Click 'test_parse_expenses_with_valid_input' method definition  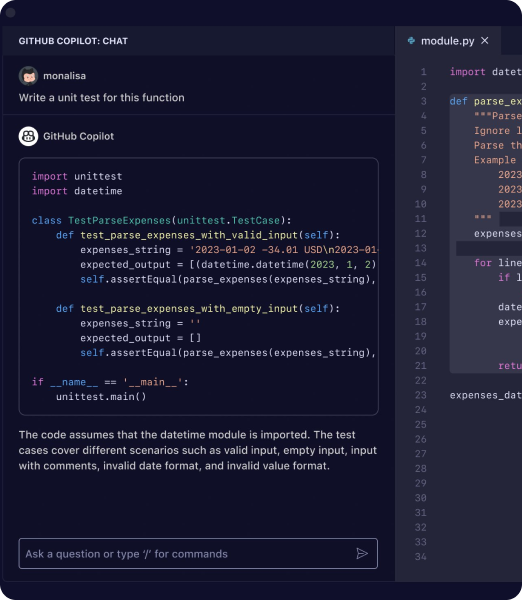198,235
